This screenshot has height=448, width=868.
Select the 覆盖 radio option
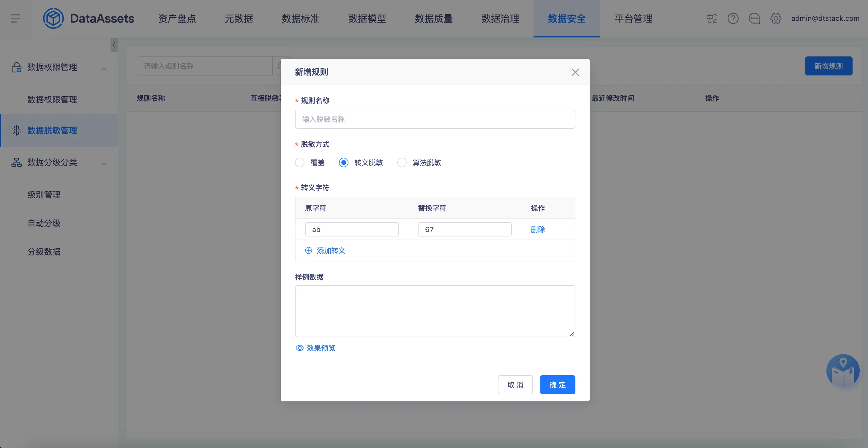299,163
